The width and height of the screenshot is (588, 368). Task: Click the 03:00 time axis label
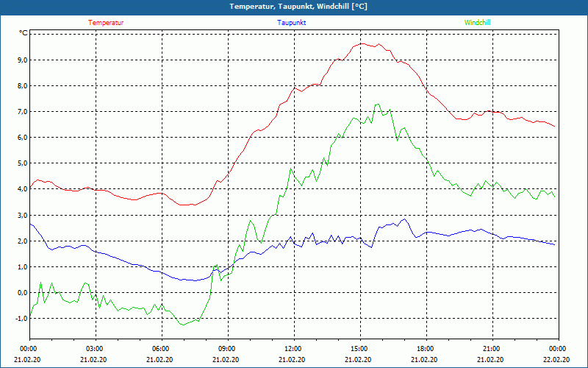(96, 349)
